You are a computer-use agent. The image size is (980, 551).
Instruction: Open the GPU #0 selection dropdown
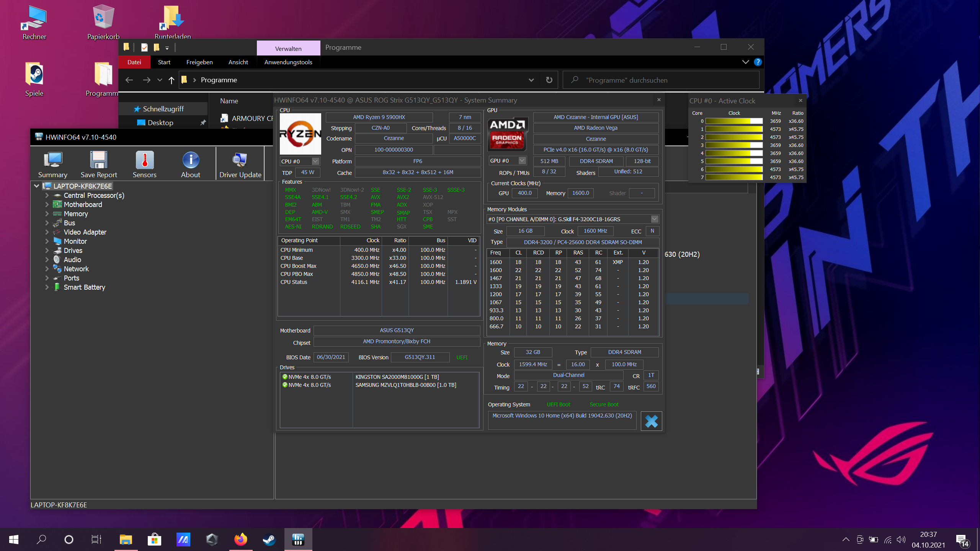pyautogui.click(x=521, y=160)
